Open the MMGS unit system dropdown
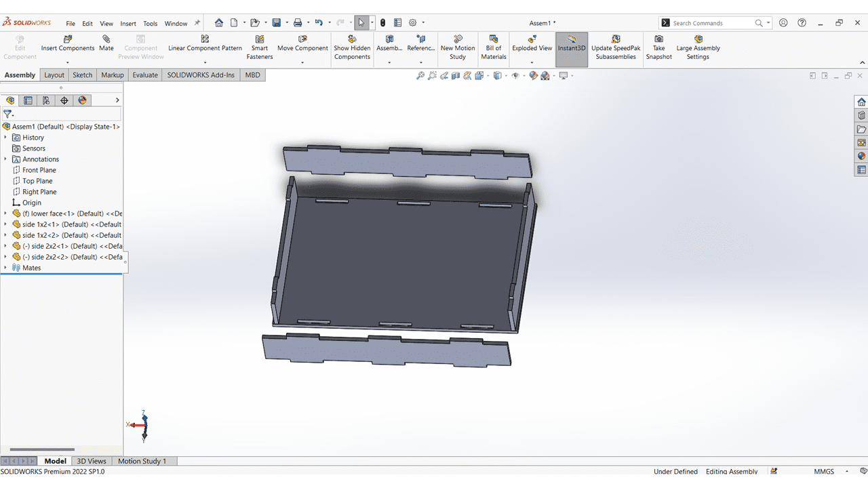This screenshot has height=488, width=868. pos(848,471)
